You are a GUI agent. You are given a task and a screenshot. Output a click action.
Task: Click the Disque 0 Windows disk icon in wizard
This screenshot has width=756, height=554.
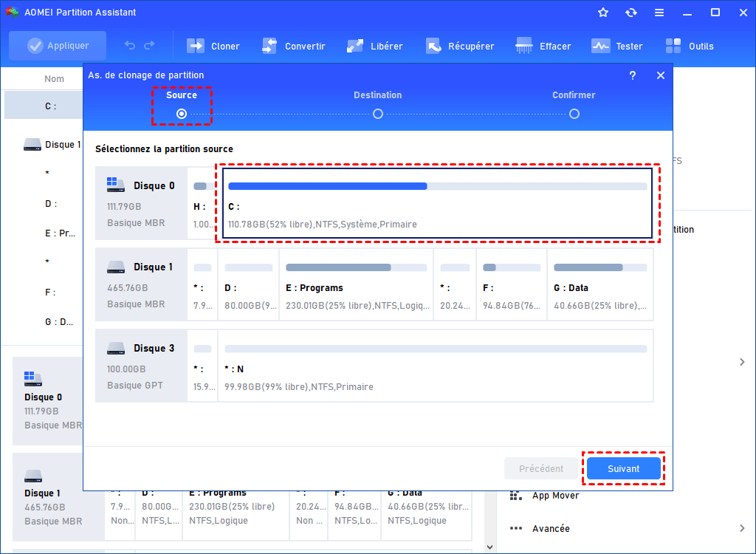[x=116, y=185]
